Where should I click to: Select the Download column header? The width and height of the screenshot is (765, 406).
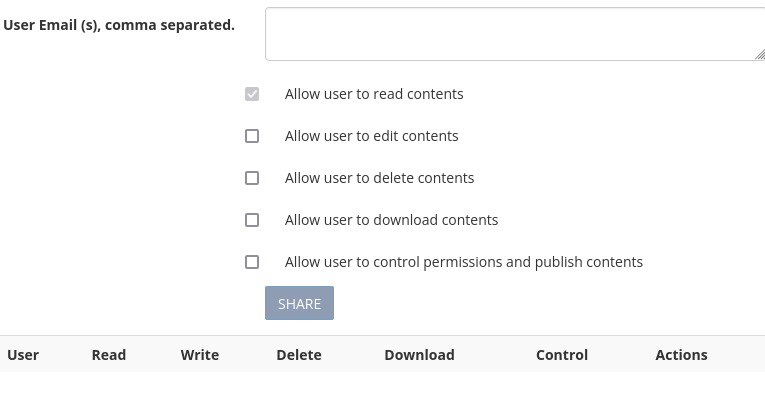(x=420, y=355)
